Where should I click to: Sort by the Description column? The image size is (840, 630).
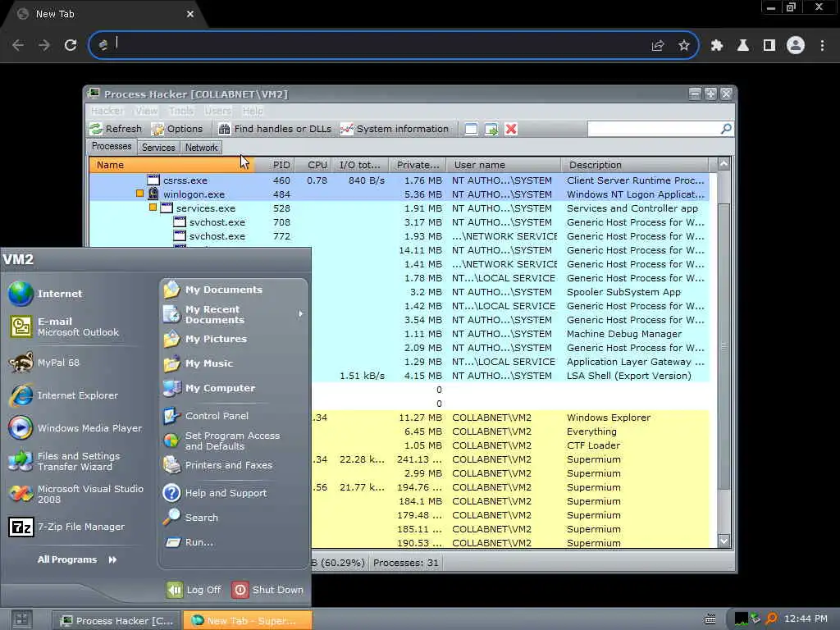634,165
